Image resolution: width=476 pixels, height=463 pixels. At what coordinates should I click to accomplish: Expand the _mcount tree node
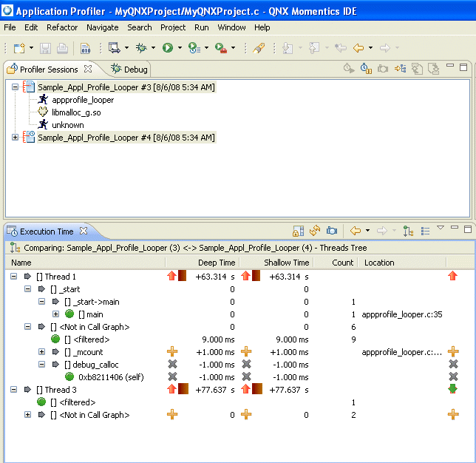pyautogui.click(x=42, y=352)
